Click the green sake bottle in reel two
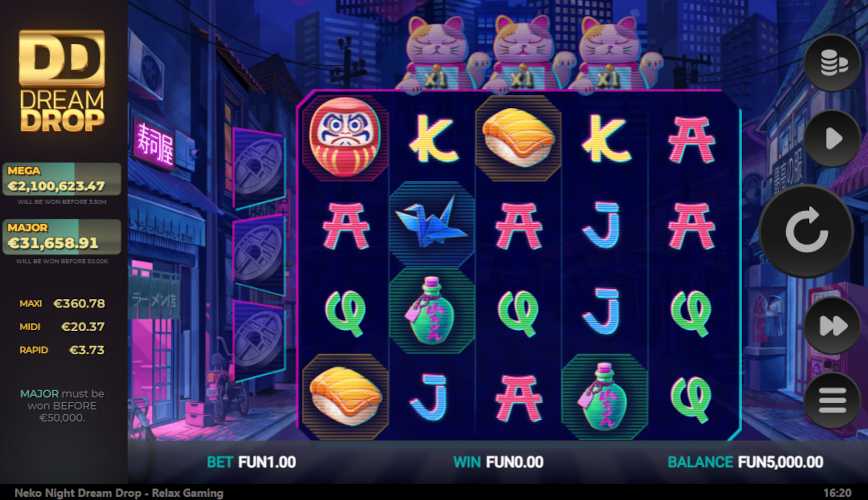 [432, 311]
